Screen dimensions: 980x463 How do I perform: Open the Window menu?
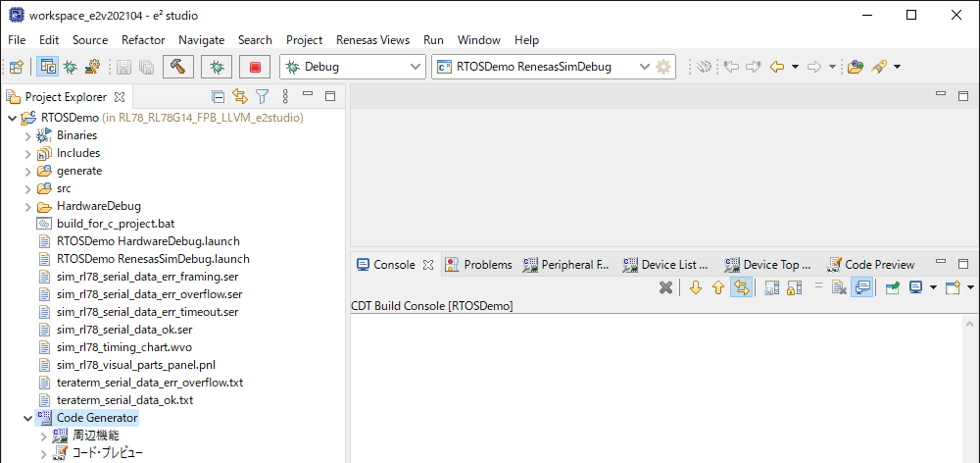479,40
